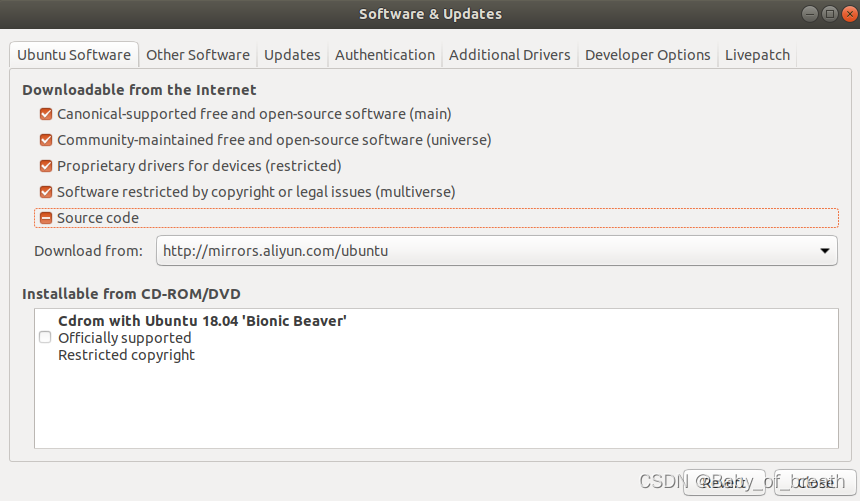Click the Close button at bottom
The image size is (860, 501).
click(815, 482)
